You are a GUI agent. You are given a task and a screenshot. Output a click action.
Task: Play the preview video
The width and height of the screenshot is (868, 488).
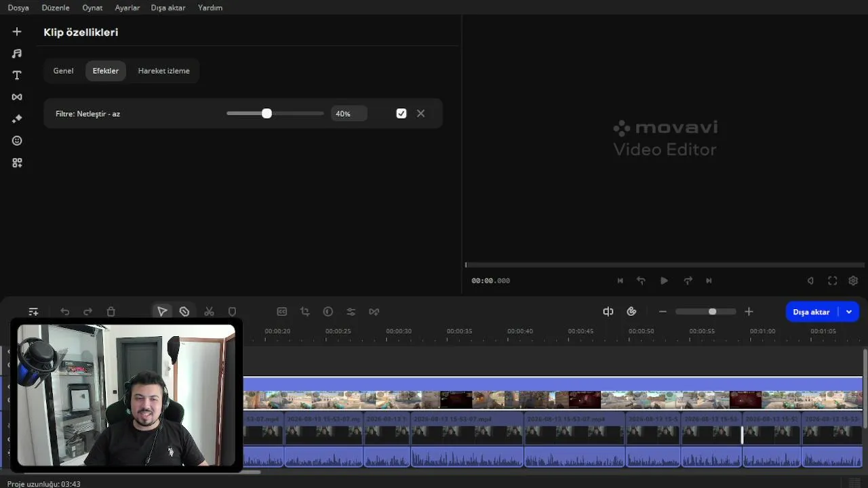665,281
